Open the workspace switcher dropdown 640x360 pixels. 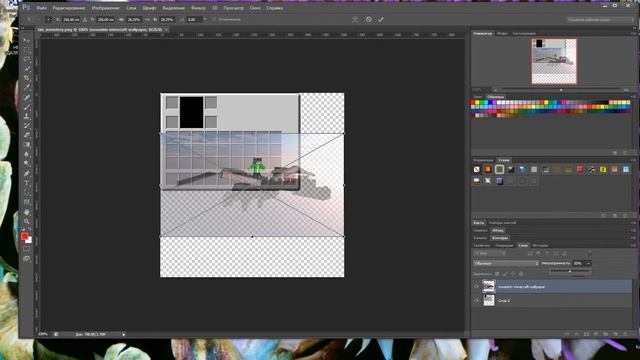pos(600,19)
